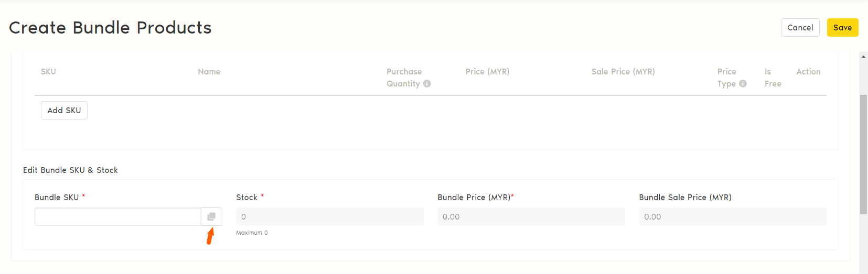Click the Price Type info icon
Viewport: 868px width, 274px height.
(743, 84)
